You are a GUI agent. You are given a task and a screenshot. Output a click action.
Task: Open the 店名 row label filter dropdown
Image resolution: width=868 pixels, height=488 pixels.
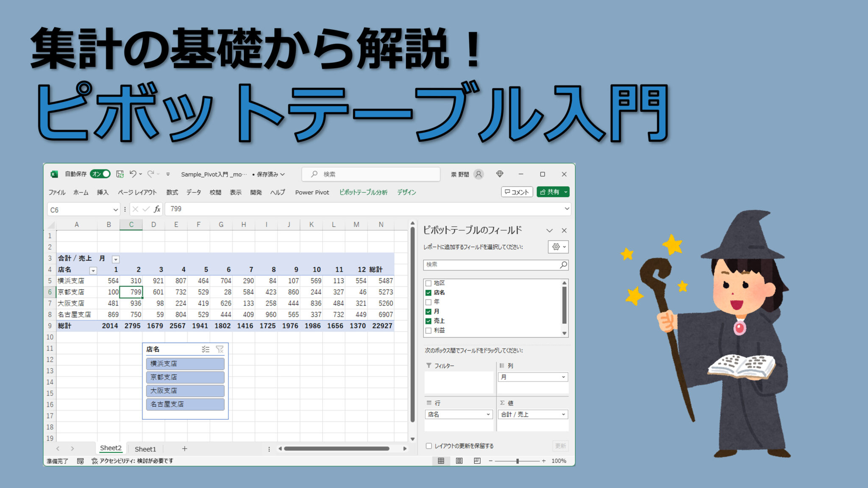93,270
